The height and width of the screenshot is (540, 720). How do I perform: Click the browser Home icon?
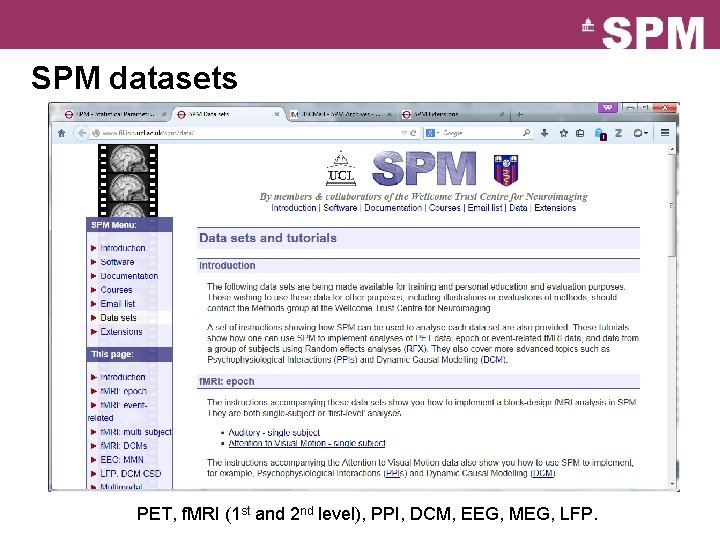62,133
